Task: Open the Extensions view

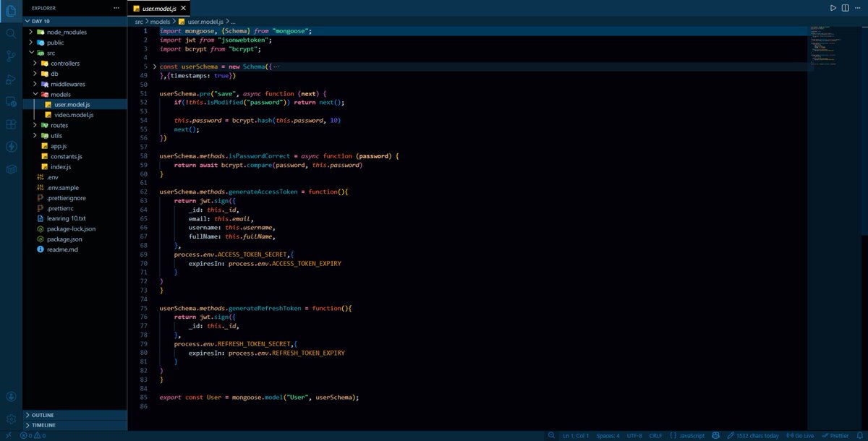Action: coord(11,124)
